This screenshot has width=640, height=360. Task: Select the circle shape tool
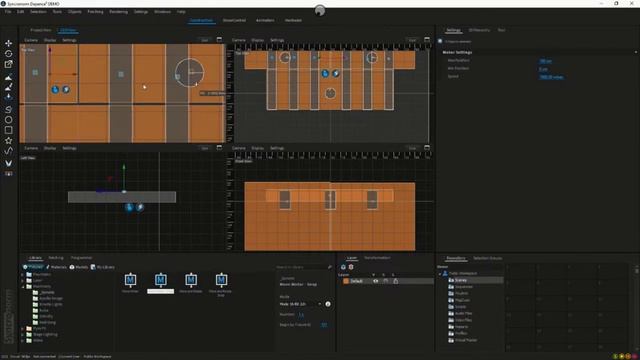(x=8, y=120)
